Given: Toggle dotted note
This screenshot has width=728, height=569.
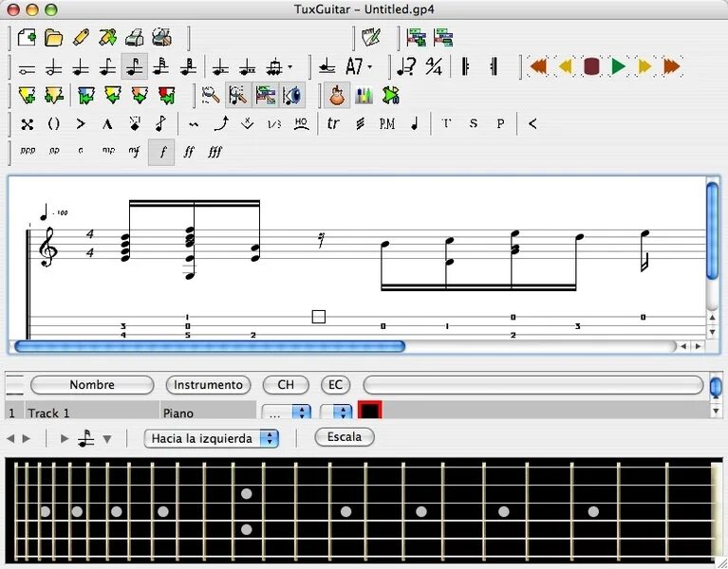Looking at the screenshot, I should coord(220,67).
